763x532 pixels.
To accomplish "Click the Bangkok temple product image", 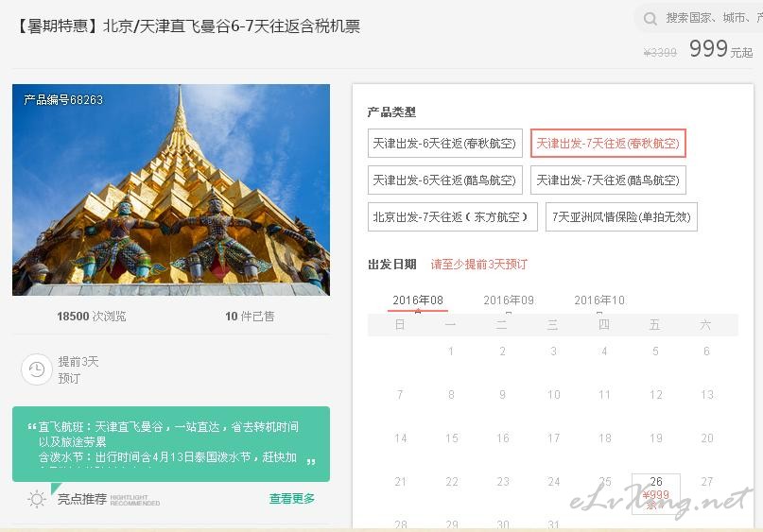I will (x=171, y=190).
